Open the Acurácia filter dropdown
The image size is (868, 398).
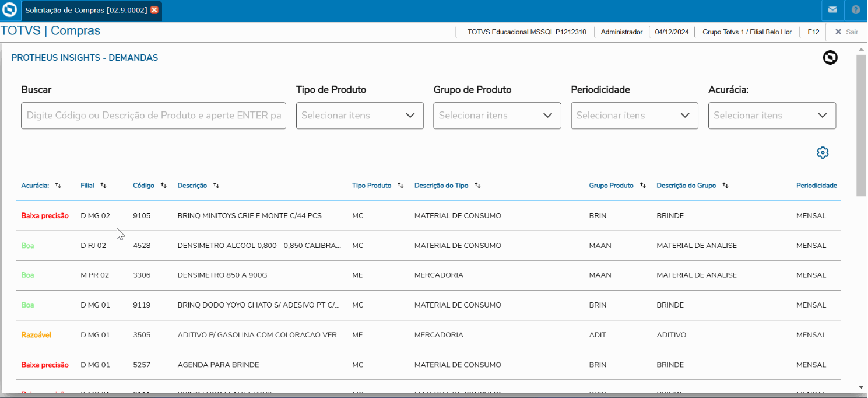pos(772,116)
